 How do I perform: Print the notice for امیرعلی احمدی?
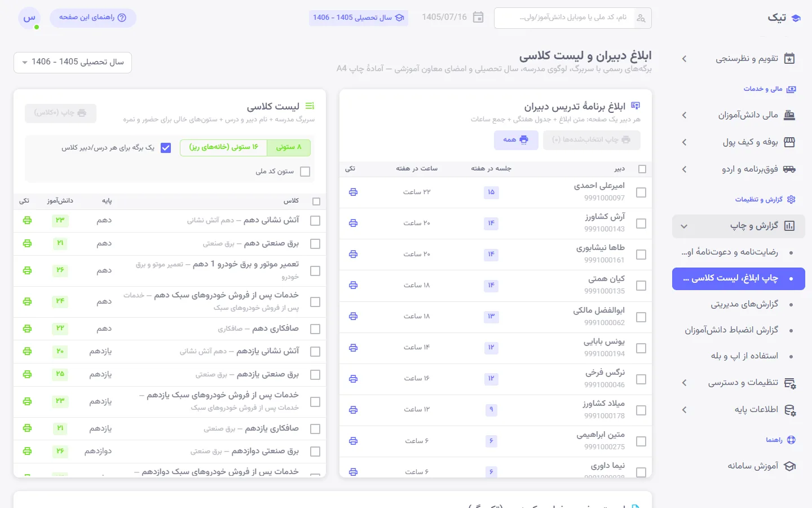353,192
